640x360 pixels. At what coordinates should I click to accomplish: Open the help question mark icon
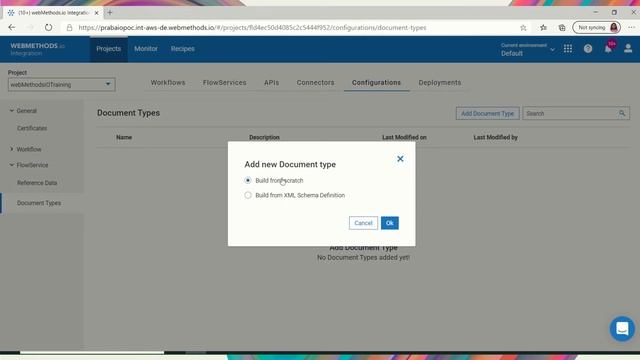(x=588, y=49)
